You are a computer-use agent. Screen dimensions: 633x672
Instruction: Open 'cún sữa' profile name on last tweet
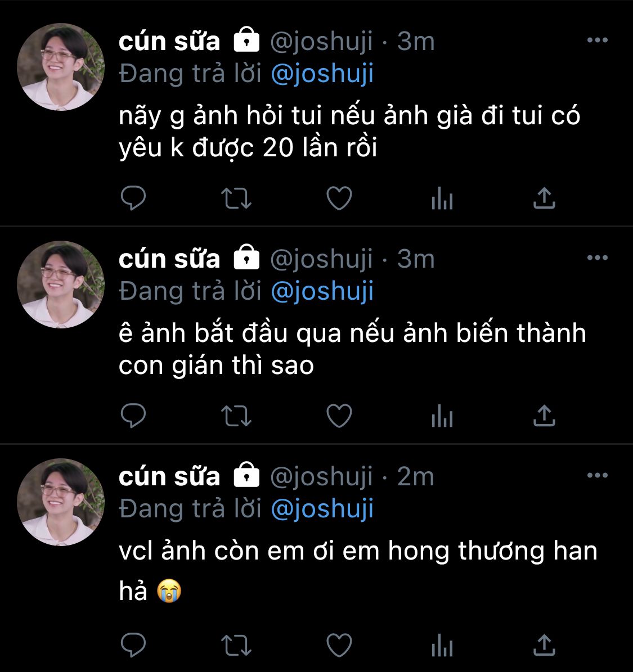tap(169, 476)
